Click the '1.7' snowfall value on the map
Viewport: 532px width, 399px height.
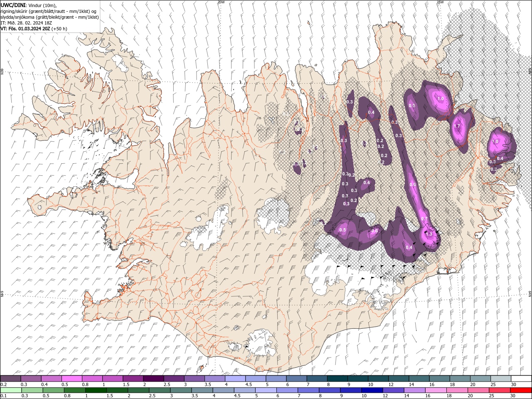click(457, 126)
